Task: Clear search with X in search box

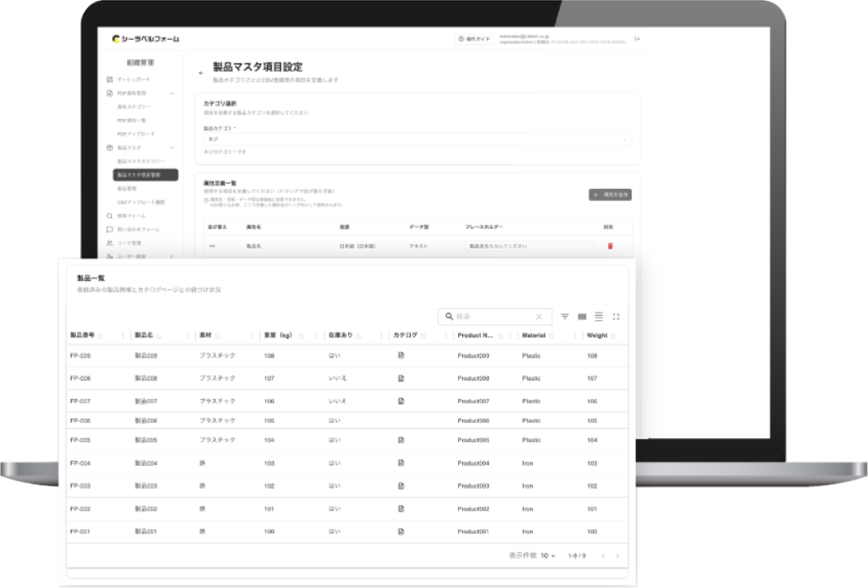Action: [539, 317]
